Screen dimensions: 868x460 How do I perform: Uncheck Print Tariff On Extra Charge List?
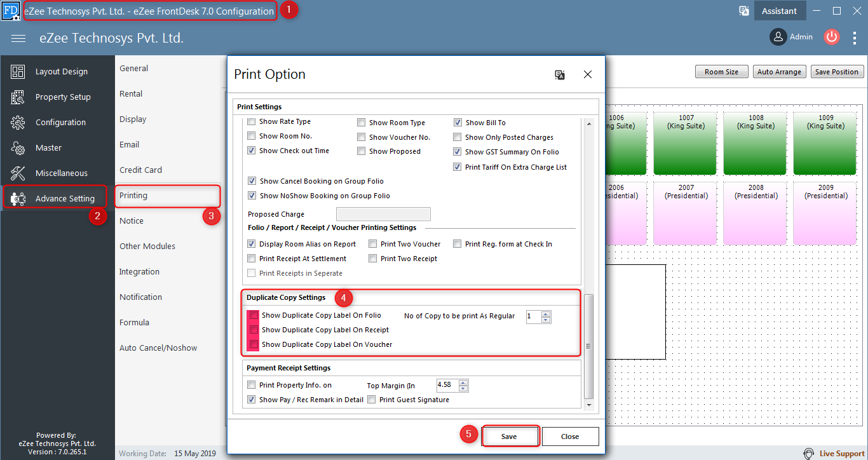[458, 167]
